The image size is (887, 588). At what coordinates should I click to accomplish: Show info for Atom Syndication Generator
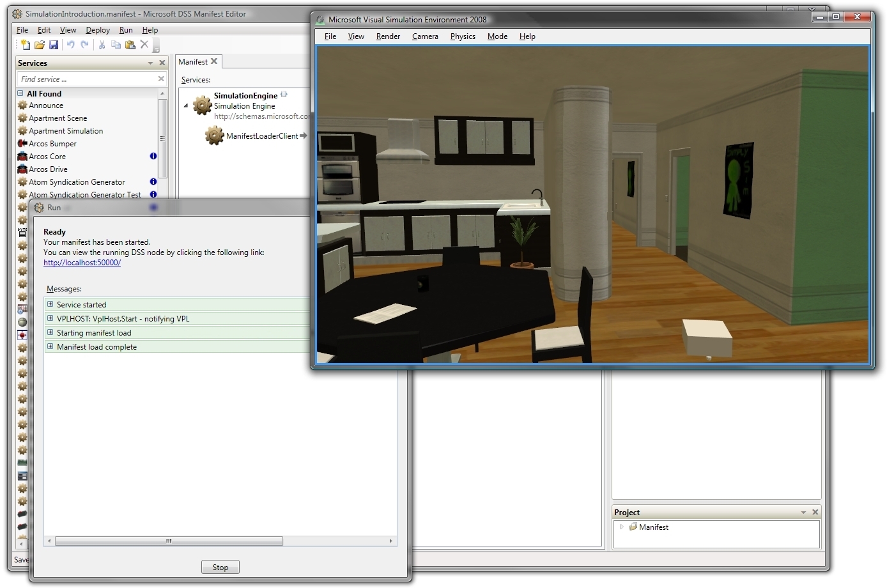pyautogui.click(x=153, y=182)
